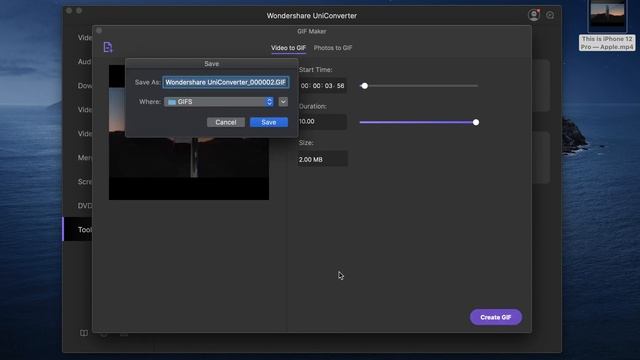Select the Merger item in the sidebar
Viewport: 640px width, 360px height.
pos(84,158)
